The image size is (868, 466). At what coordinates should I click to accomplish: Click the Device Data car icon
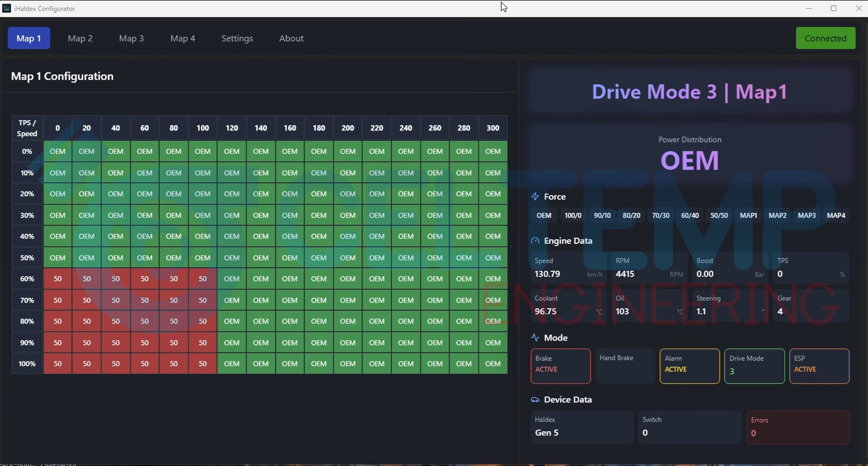tap(535, 400)
